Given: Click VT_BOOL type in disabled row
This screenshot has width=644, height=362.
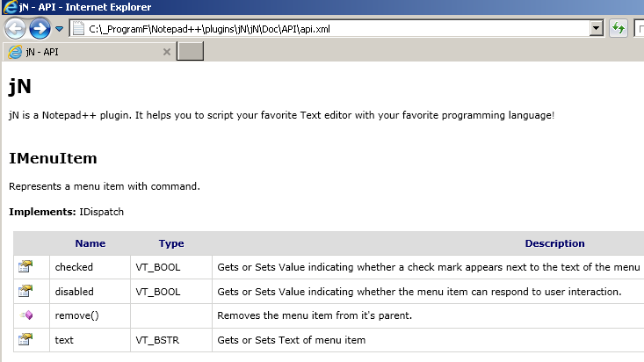Looking at the screenshot, I should 158,292.
